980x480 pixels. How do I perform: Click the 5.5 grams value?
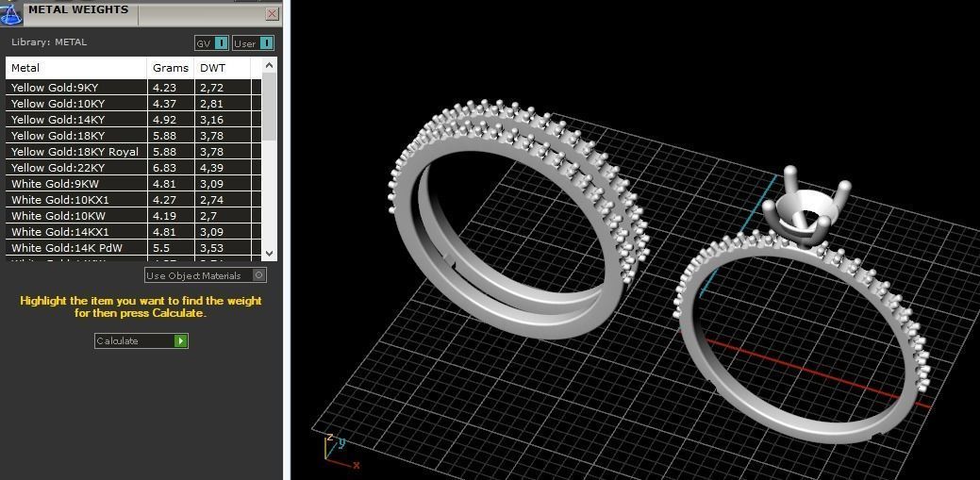coord(160,247)
